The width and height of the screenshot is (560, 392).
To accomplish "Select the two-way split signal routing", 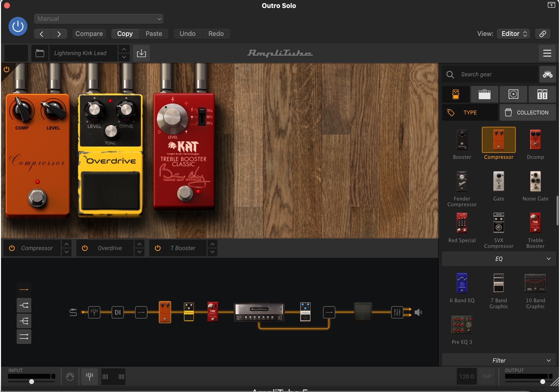I will [x=24, y=305].
